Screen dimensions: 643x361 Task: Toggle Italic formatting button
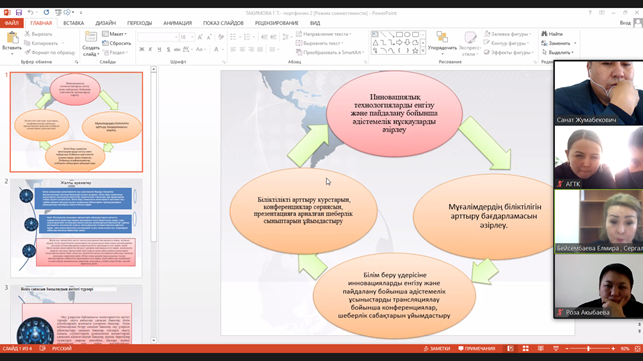[150, 49]
